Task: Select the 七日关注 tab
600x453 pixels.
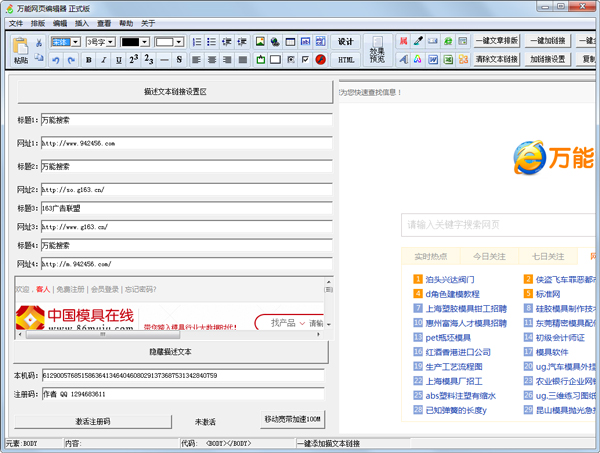Action: (x=548, y=256)
